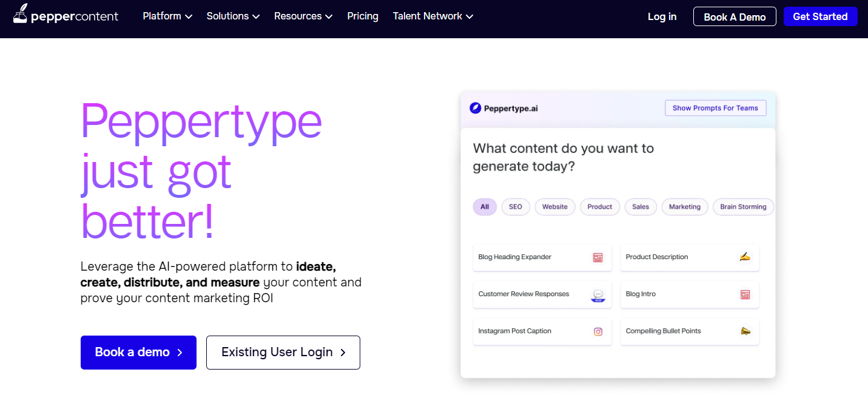
Task: Click the Blog Heading Expander icon
Action: click(598, 257)
